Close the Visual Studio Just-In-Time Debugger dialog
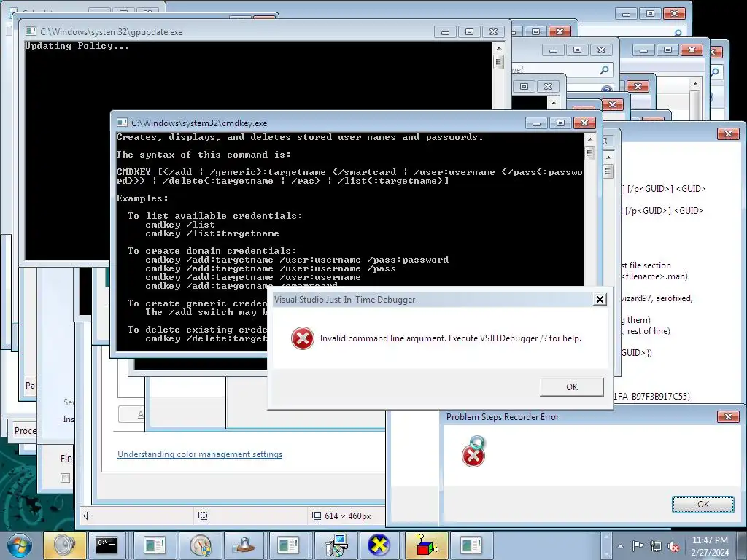 click(600, 299)
